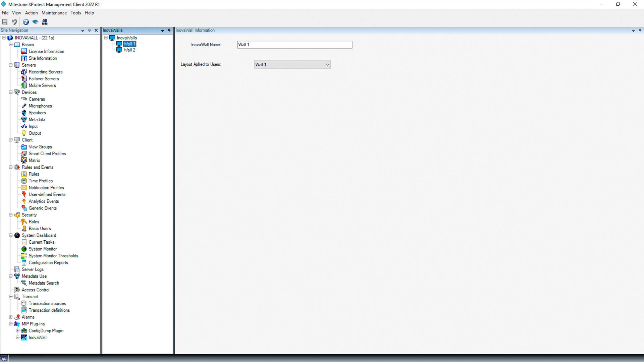Image resolution: width=644 pixels, height=362 pixels.
Task: Collapse the InovaWalls root node
Action: coord(106,38)
